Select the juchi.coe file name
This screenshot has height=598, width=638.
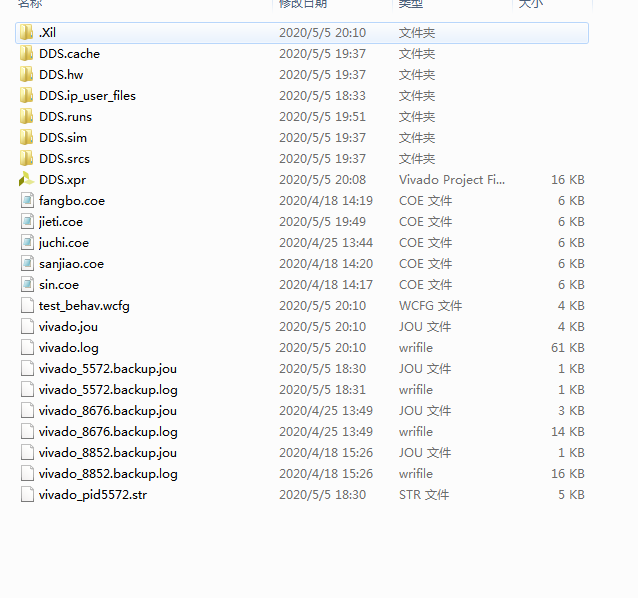coord(64,242)
